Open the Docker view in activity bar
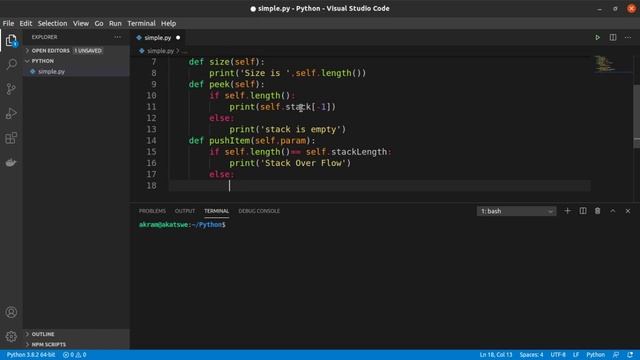Screen dimensions: 640x360 11,162
